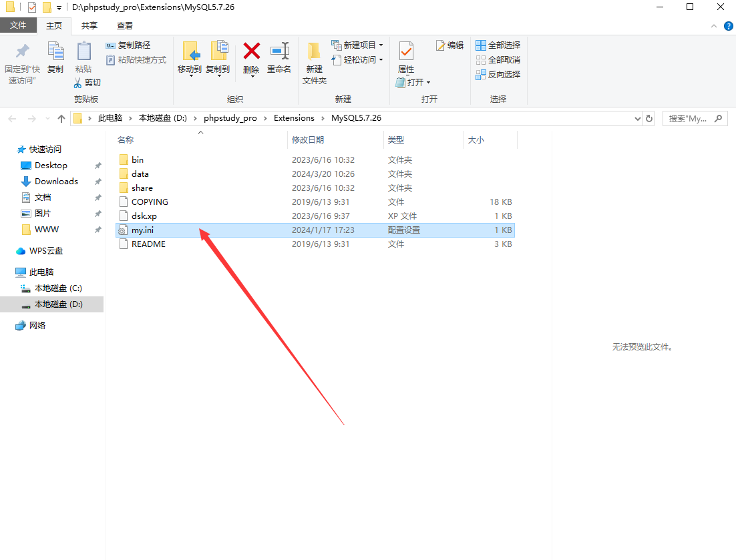Screen dimensions: 736x560
Task: Click the Cut (剪切) scissors icon
Action: (78, 83)
